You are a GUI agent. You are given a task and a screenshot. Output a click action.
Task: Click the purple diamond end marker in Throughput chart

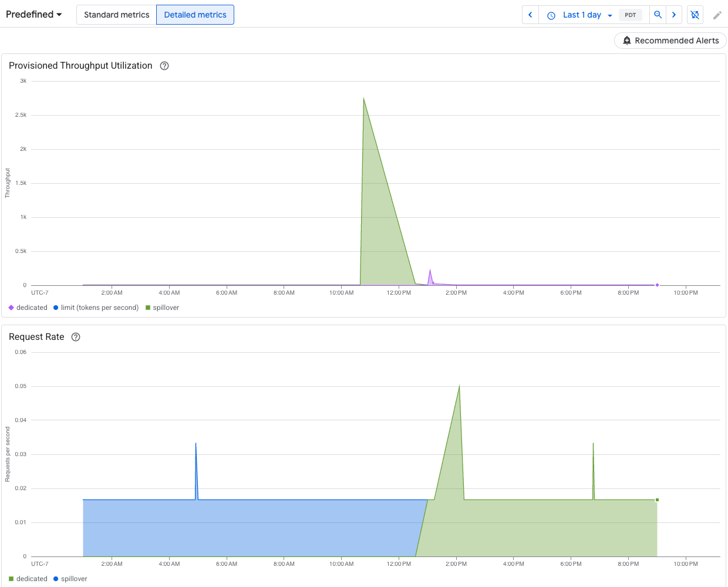click(657, 285)
